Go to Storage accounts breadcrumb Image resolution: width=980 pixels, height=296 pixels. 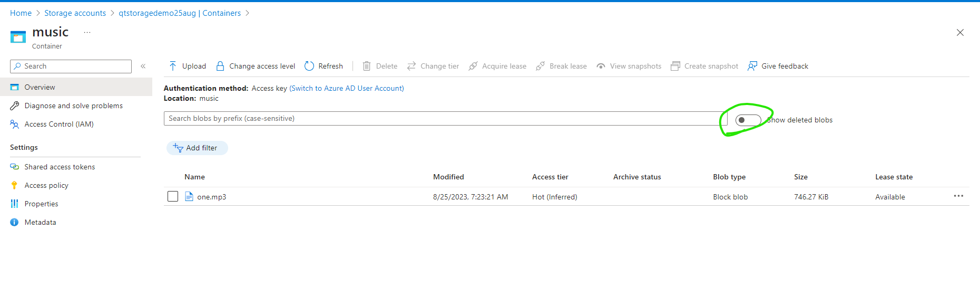(75, 13)
